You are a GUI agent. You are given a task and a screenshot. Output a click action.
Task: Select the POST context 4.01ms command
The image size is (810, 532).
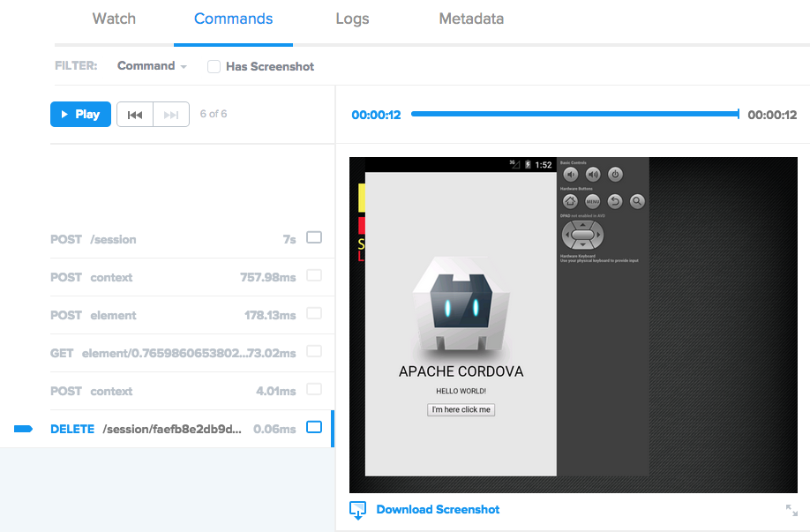coord(192,391)
